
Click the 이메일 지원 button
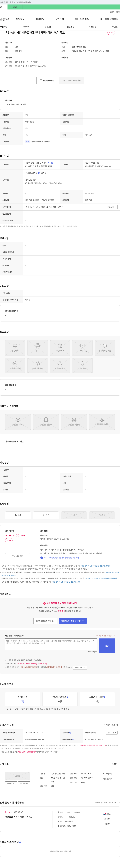point(18,556)
